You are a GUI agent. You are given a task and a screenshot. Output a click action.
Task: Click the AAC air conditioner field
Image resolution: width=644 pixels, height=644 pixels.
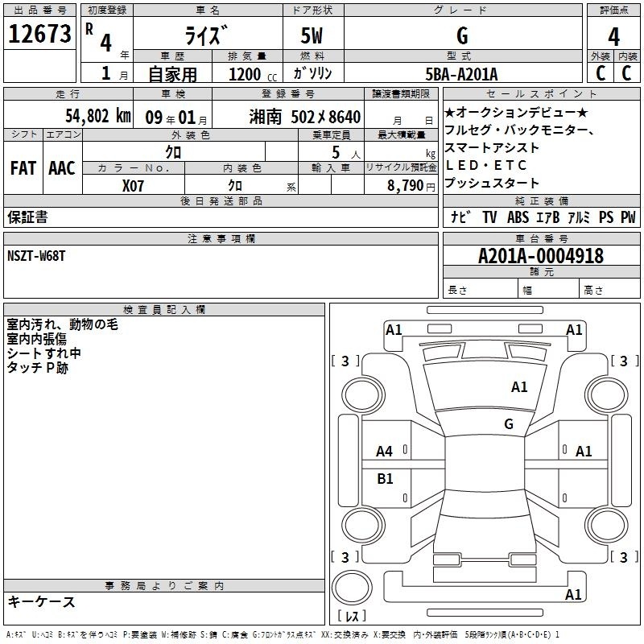(x=62, y=168)
